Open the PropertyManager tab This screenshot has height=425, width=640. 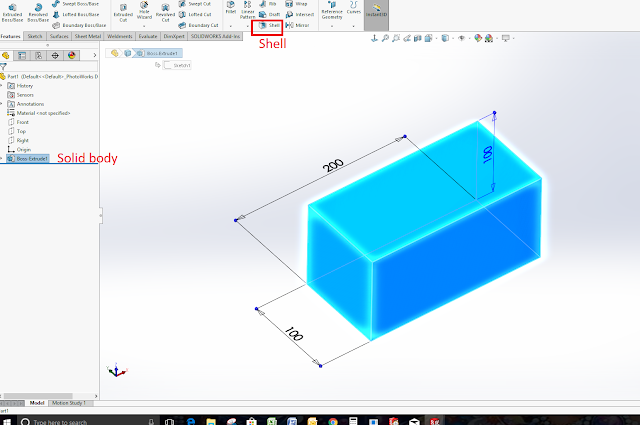(x=22, y=56)
